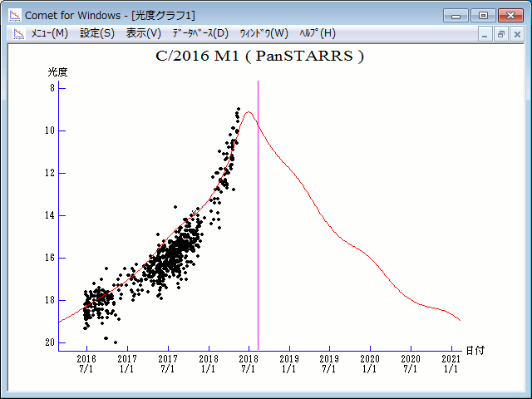Screen dimensions: 532x399
Task: Maximize the main Comet for Windows window
Action: [482, 14]
